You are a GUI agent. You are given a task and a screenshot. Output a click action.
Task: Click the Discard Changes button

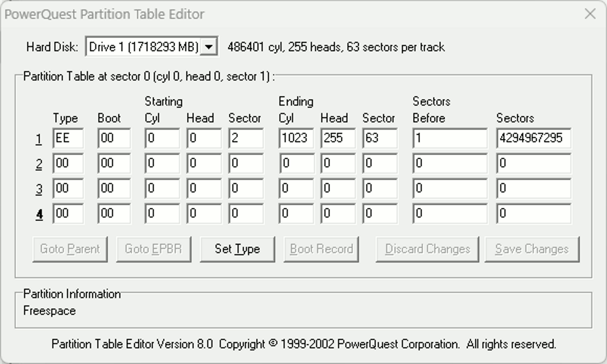pyautogui.click(x=428, y=249)
